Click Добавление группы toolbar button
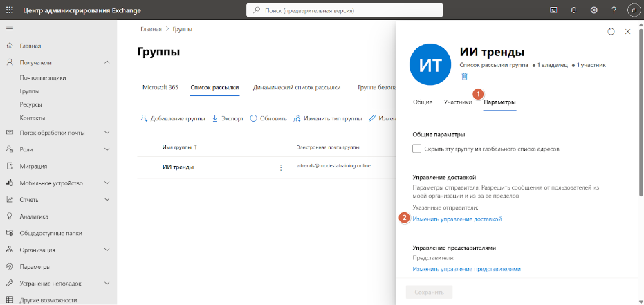Viewport: 644px width, 305px height. (x=173, y=119)
